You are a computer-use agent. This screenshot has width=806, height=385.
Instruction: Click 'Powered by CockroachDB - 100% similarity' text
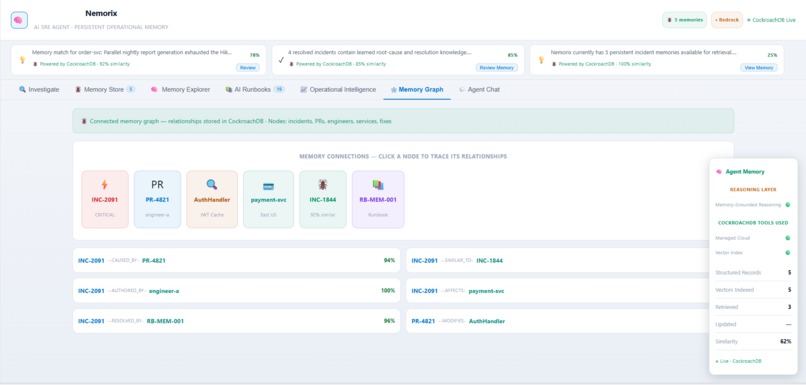click(x=604, y=64)
